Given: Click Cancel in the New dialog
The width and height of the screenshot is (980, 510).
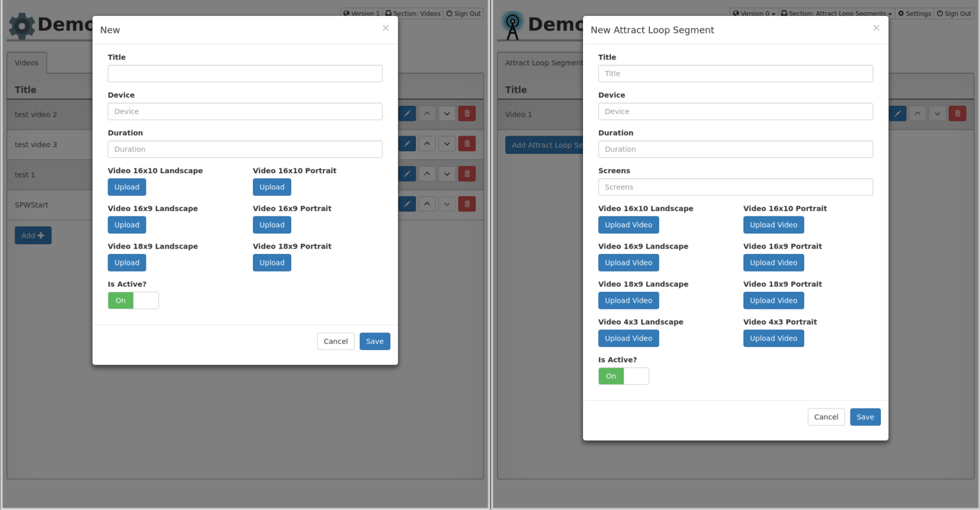Looking at the screenshot, I should click(336, 342).
